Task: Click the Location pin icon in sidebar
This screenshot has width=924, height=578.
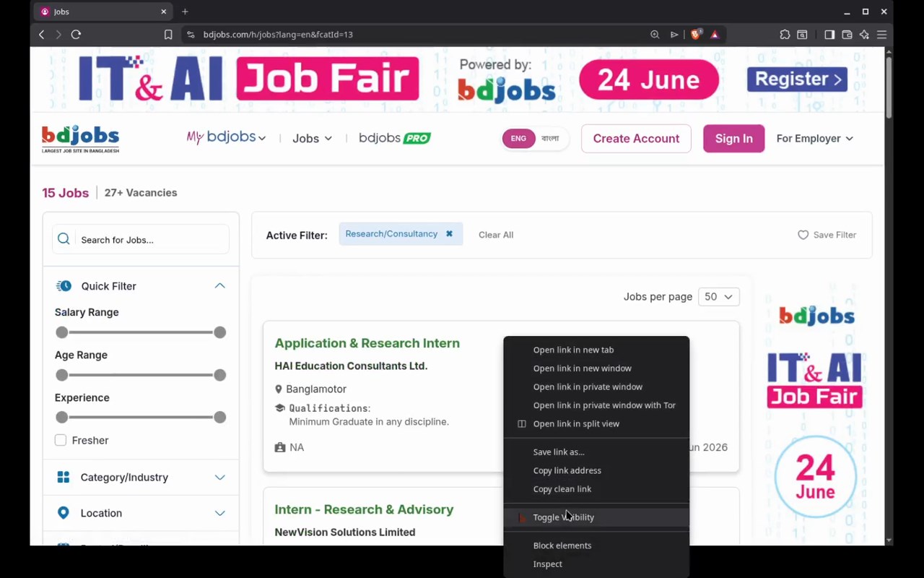Action: pos(64,513)
